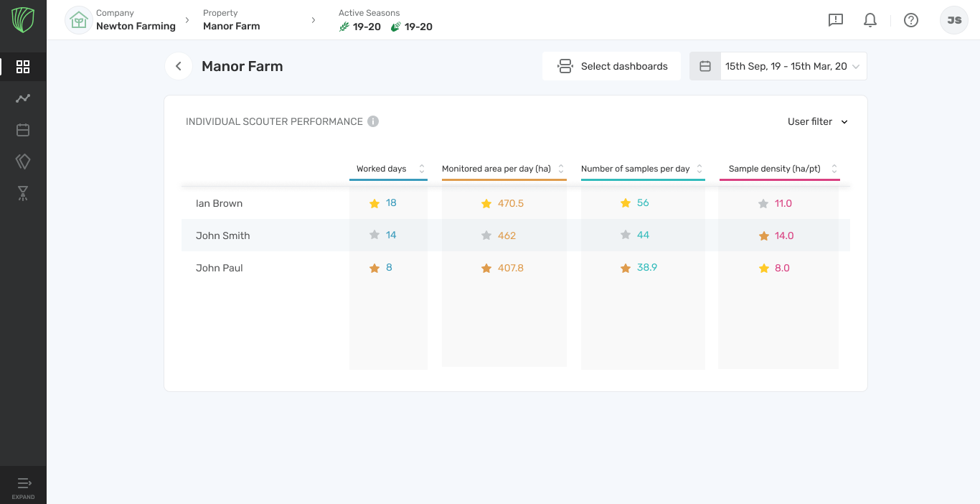The width and height of the screenshot is (980, 504).
Task: Open the User filter dropdown
Action: coord(818,121)
